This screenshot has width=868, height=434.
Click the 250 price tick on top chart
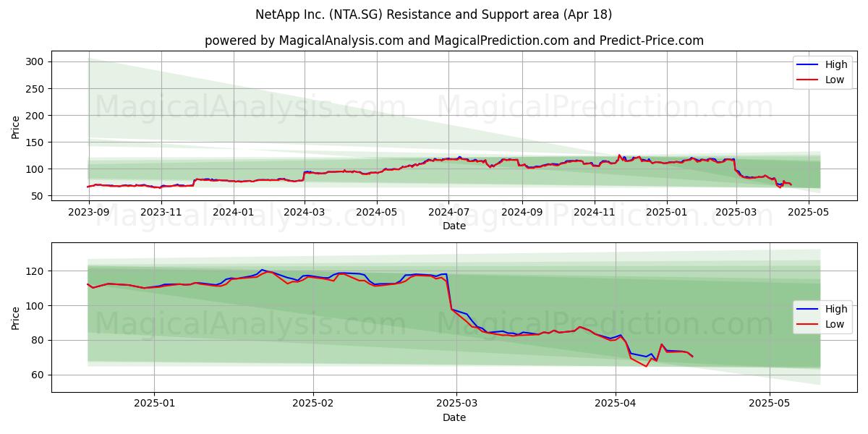(36, 89)
